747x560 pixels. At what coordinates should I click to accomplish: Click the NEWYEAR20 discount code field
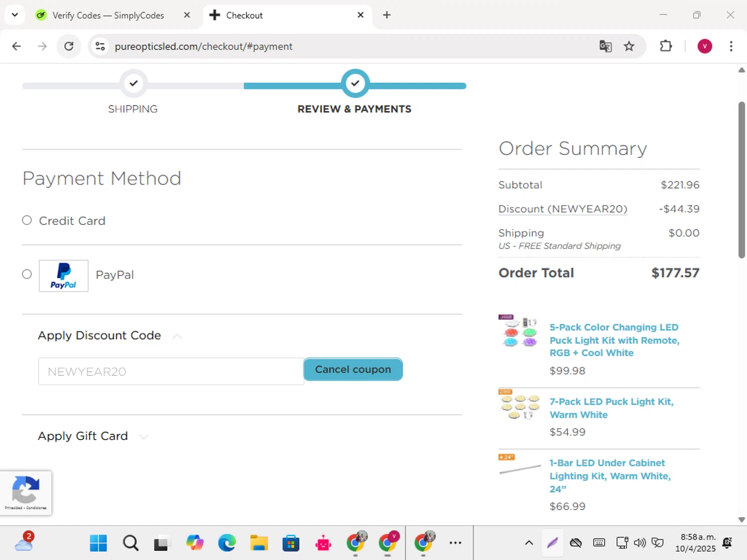tap(171, 371)
